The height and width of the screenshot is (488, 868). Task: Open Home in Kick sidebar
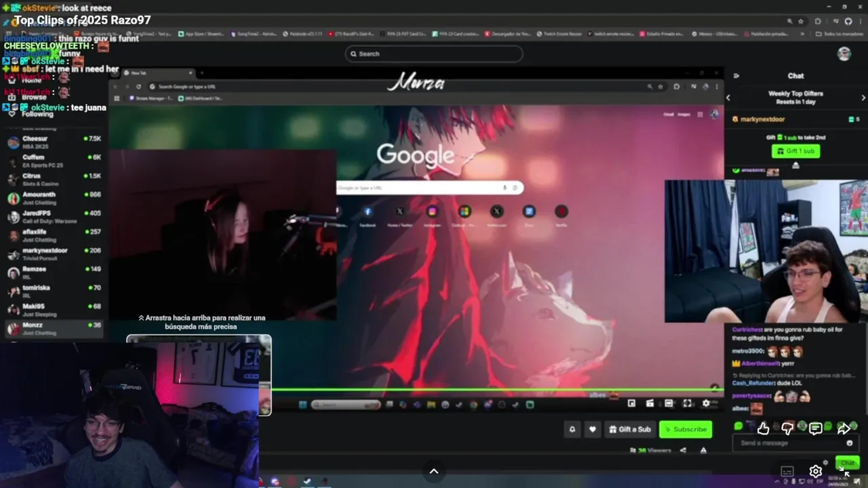pyautogui.click(x=31, y=80)
